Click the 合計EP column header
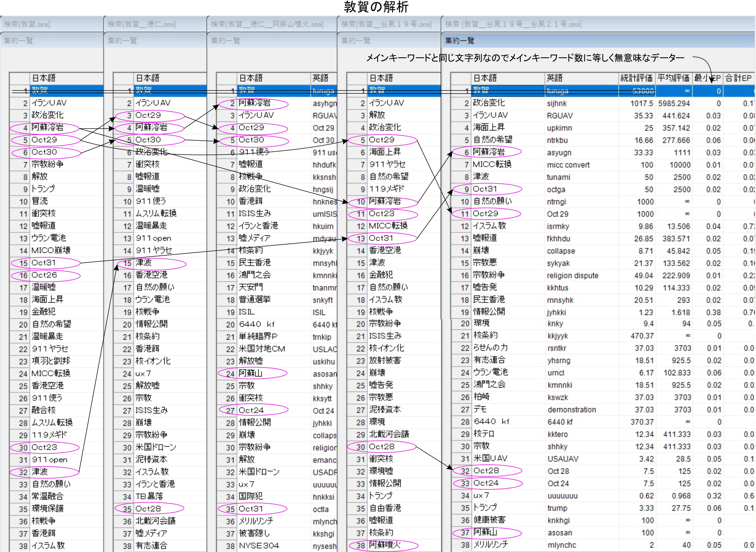 [x=738, y=78]
